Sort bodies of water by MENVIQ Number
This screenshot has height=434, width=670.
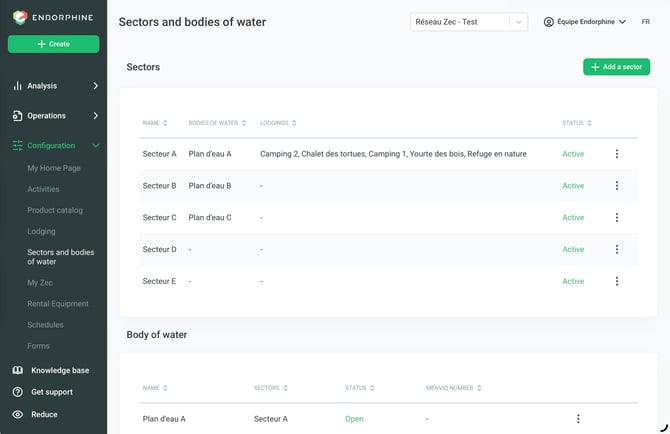pyautogui.click(x=453, y=388)
